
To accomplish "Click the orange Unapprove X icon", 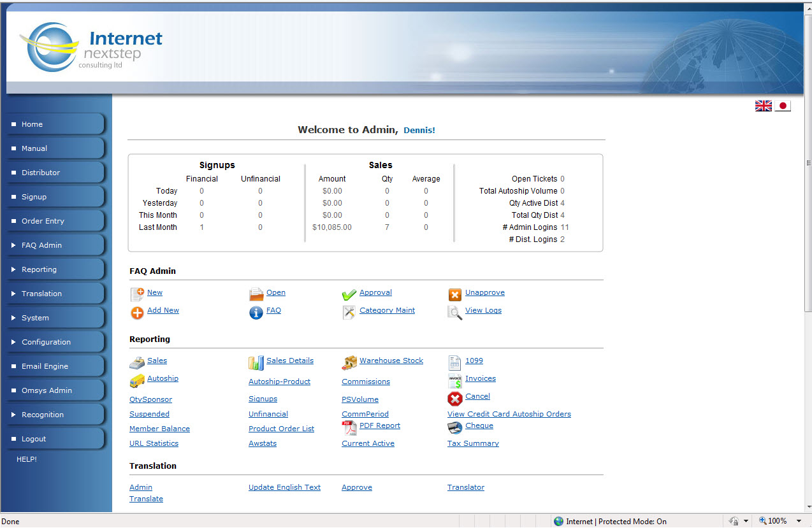I will (454, 295).
